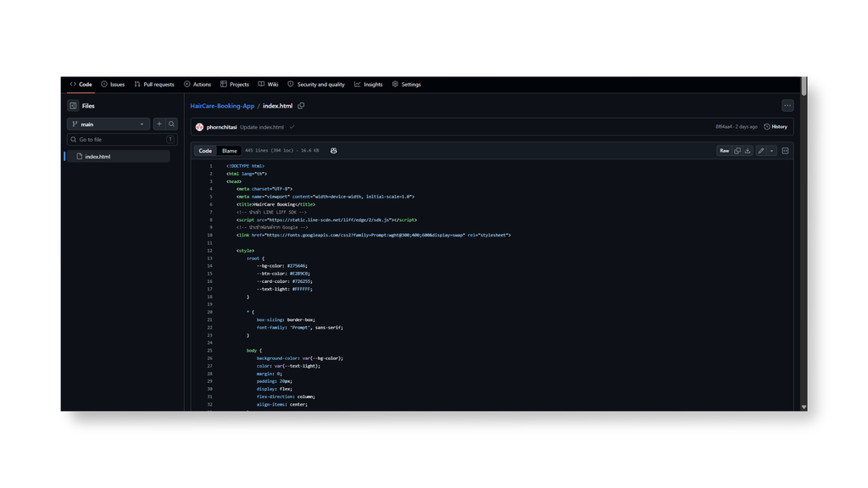Open the Actions tab
This screenshot has height=488, width=868.
[198, 84]
